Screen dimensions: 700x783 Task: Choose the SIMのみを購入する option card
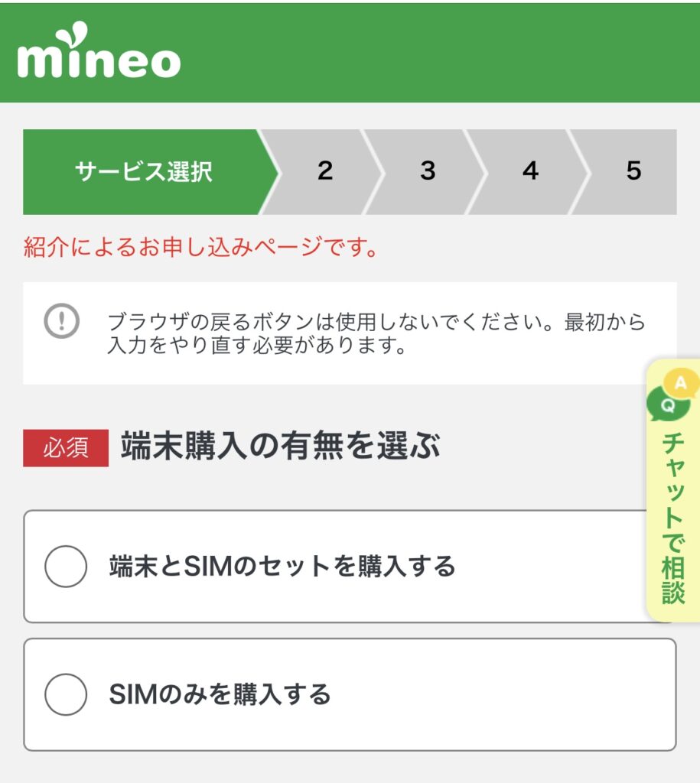[x=350, y=694]
